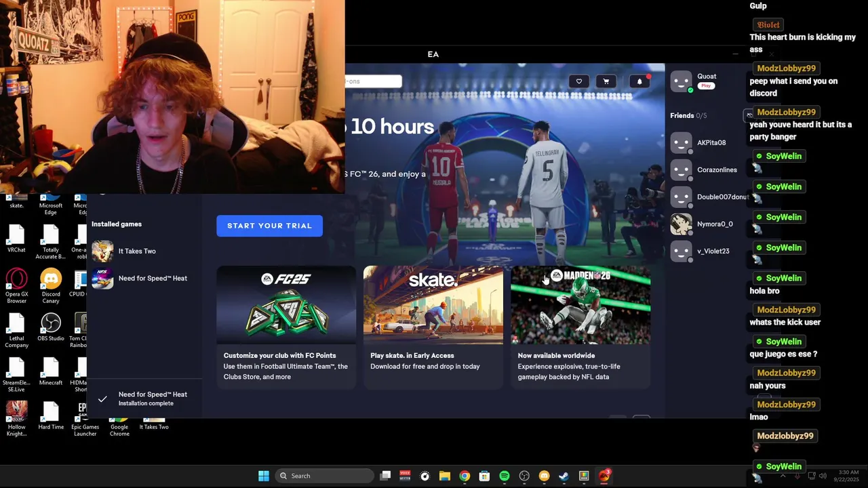The image size is (868, 488).
Task: Click the It Takes Two game thumbnail icon
Action: [x=102, y=251]
